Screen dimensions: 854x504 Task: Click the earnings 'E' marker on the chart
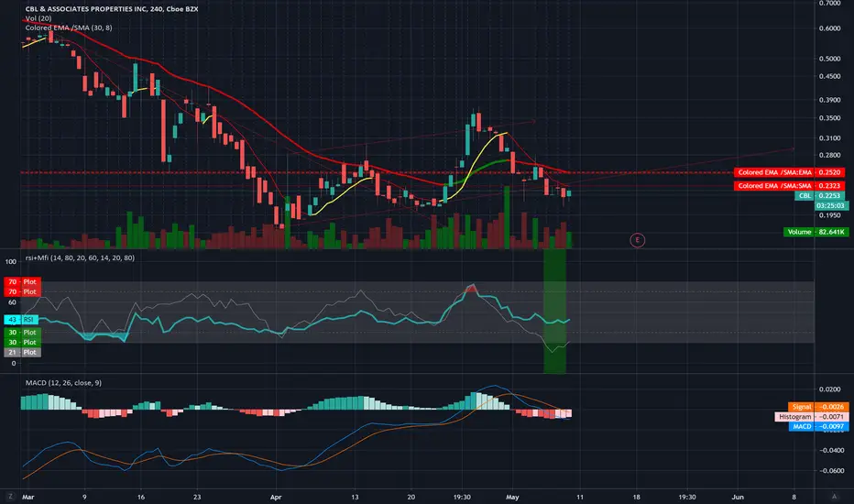point(637,240)
